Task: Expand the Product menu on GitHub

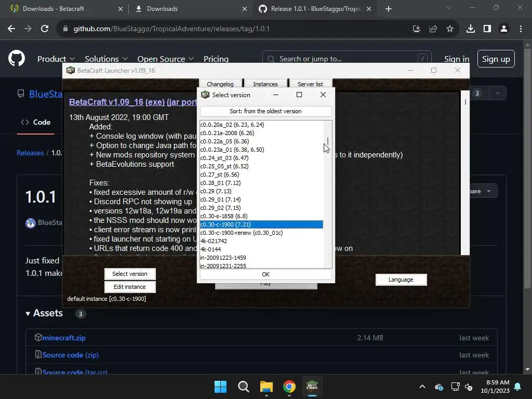Action: pyautogui.click(x=56, y=59)
